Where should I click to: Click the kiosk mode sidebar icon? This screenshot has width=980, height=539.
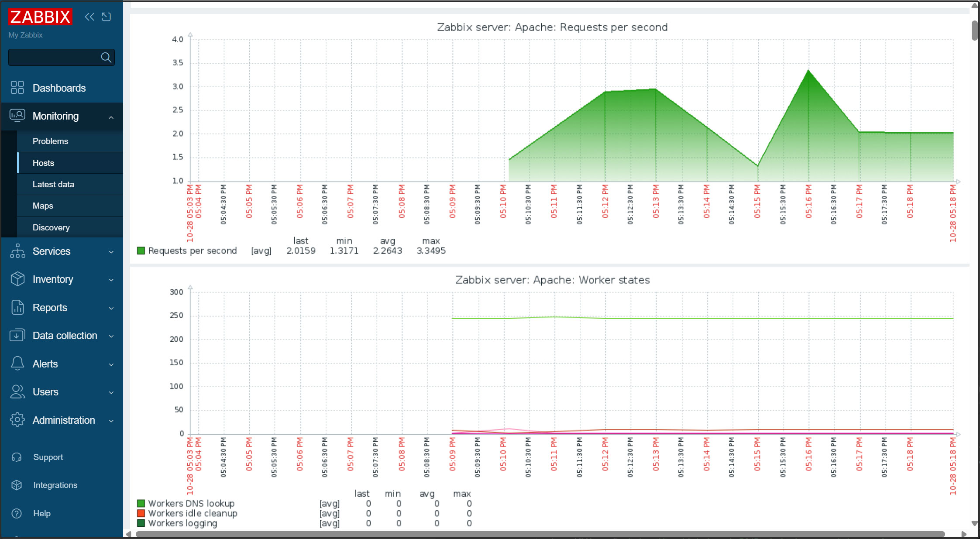(107, 17)
